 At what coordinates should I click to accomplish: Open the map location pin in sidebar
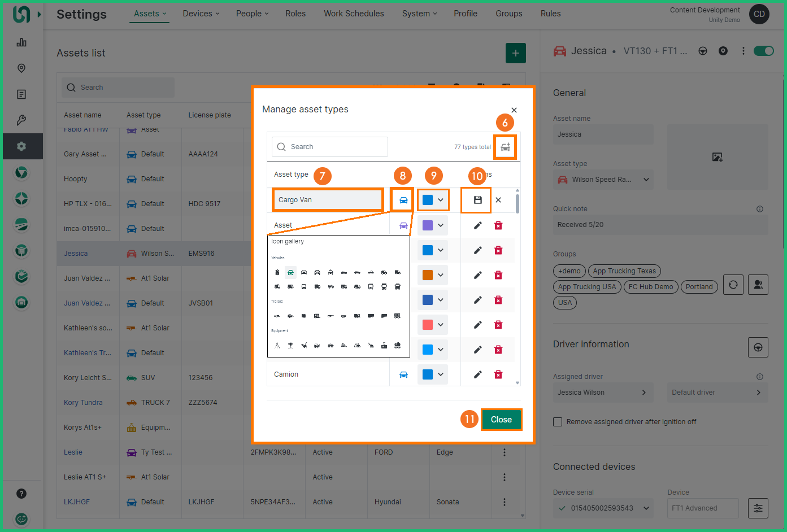click(21, 68)
